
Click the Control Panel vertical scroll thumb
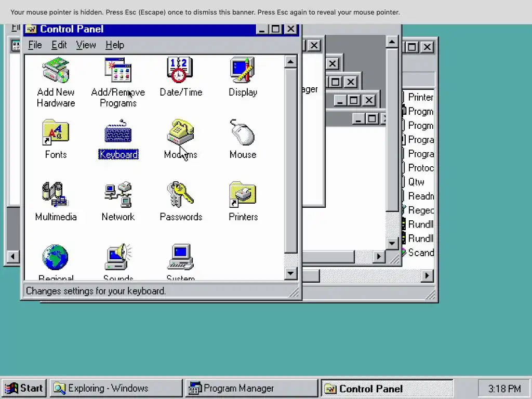290,161
